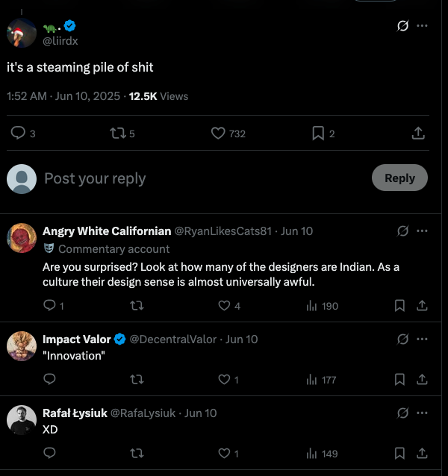Viewport: 448px width, 476px height.
Task: Repost the main tweet with 5 reposts
Action: click(x=118, y=133)
